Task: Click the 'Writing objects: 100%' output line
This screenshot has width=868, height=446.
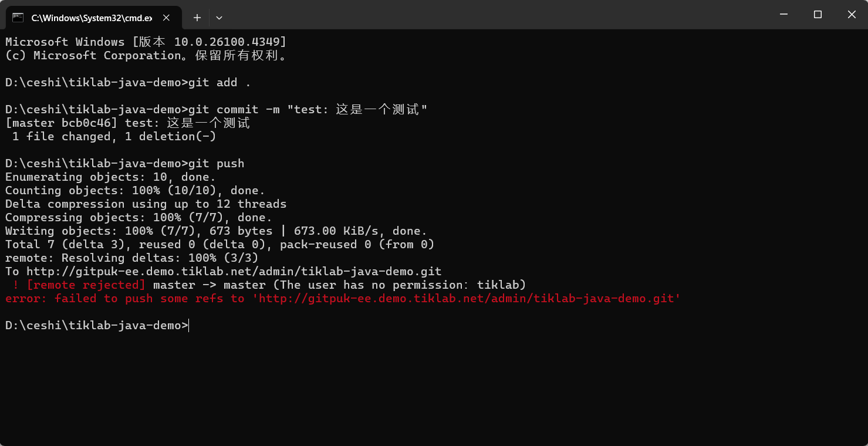Action: pos(216,231)
